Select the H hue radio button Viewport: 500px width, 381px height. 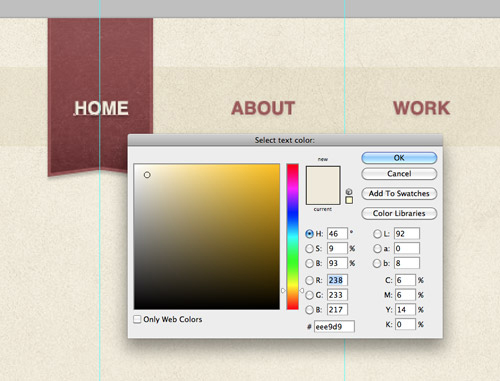pos(309,234)
